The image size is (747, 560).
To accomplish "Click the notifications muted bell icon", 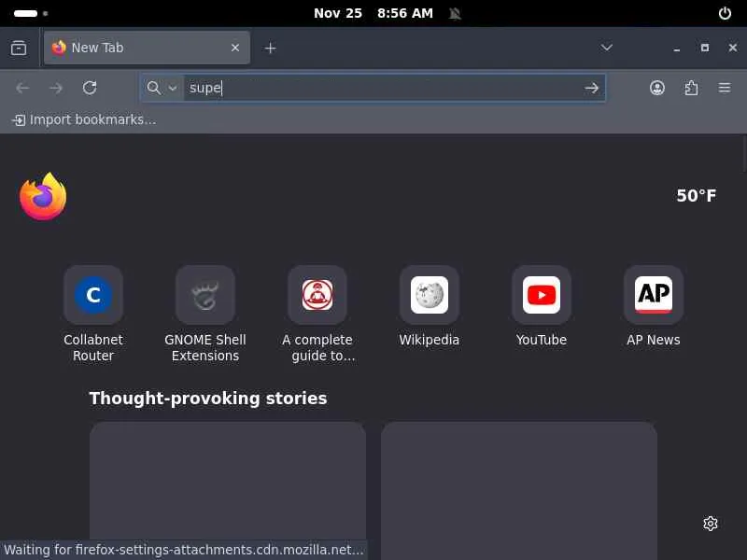I will (455, 13).
